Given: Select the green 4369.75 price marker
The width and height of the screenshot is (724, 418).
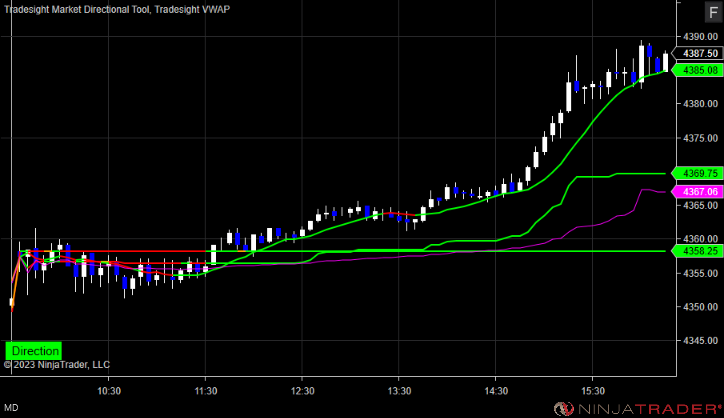Looking at the screenshot, I should (698, 174).
